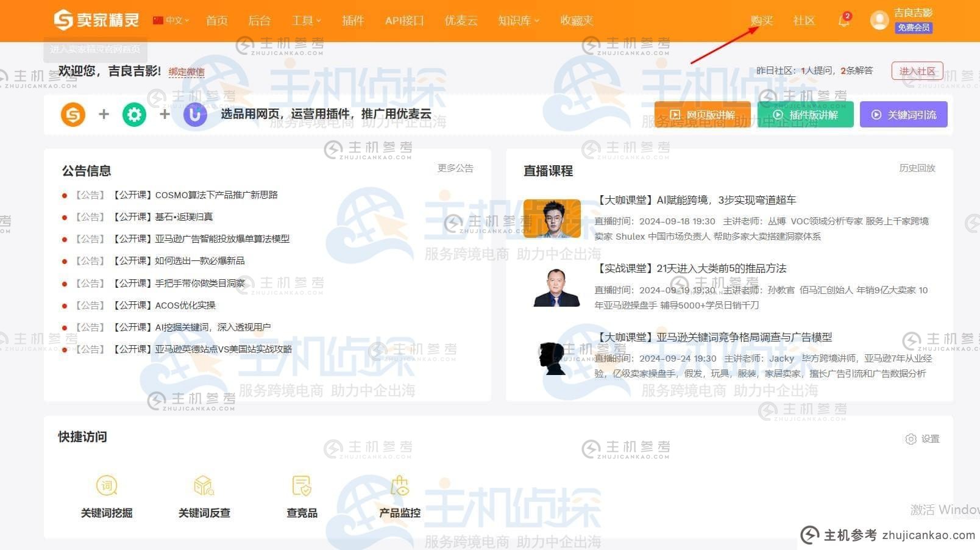This screenshot has height=550, width=980.
Task: Open 后台 in the top navigation
Action: 259,20
